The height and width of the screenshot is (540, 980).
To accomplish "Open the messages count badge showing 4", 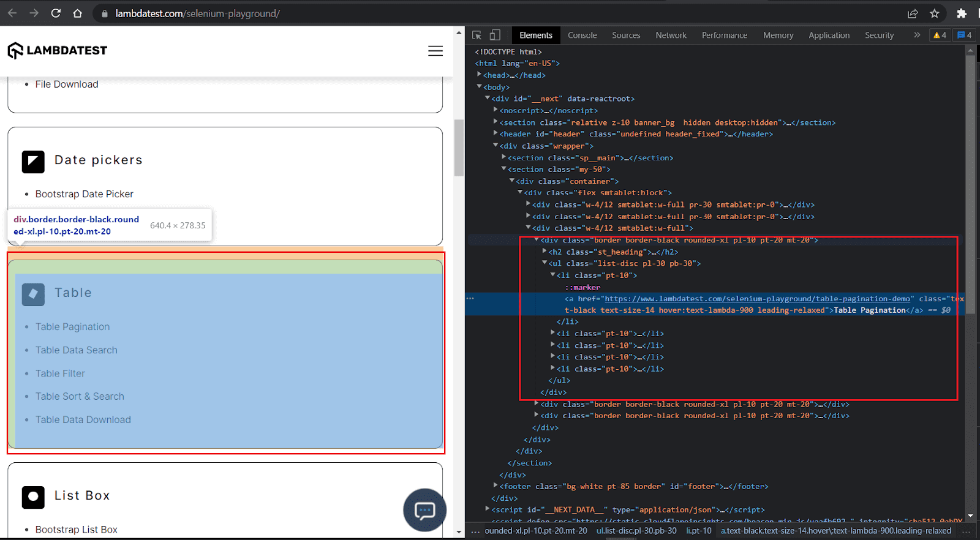I will click(x=964, y=35).
